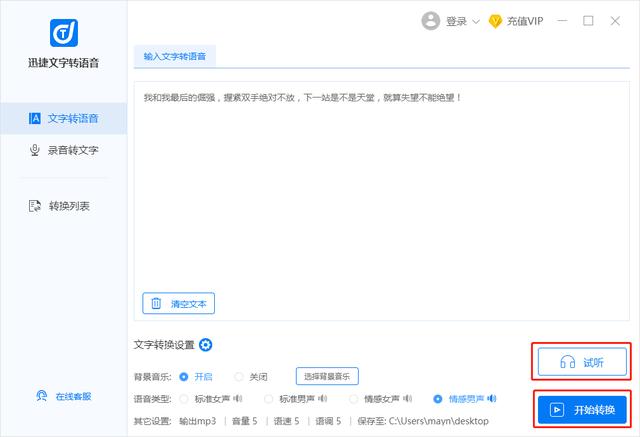Open the 文字转换设置 gear icon

[x=205, y=345]
